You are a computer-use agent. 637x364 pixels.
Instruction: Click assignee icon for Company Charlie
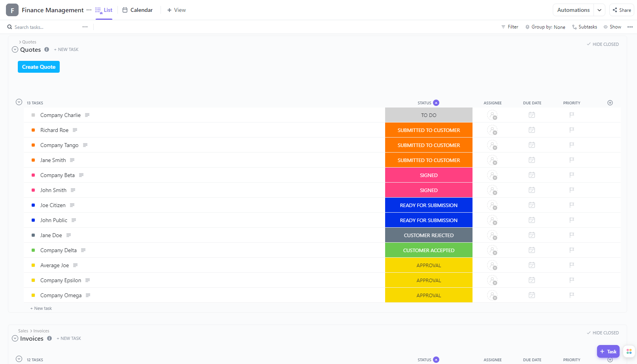(492, 115)
